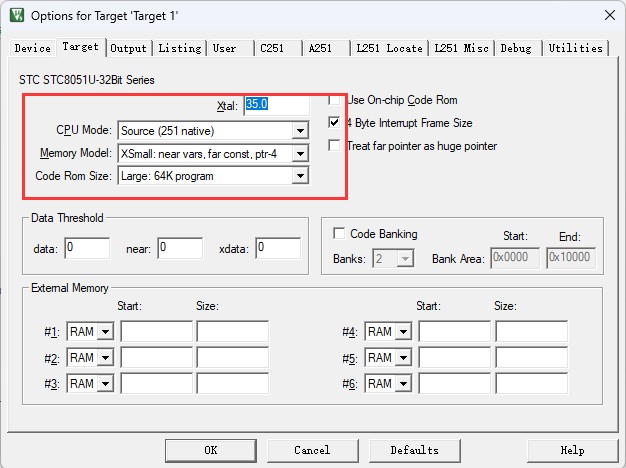
Task: Click the Defaults button
Action: coord(414,450)
